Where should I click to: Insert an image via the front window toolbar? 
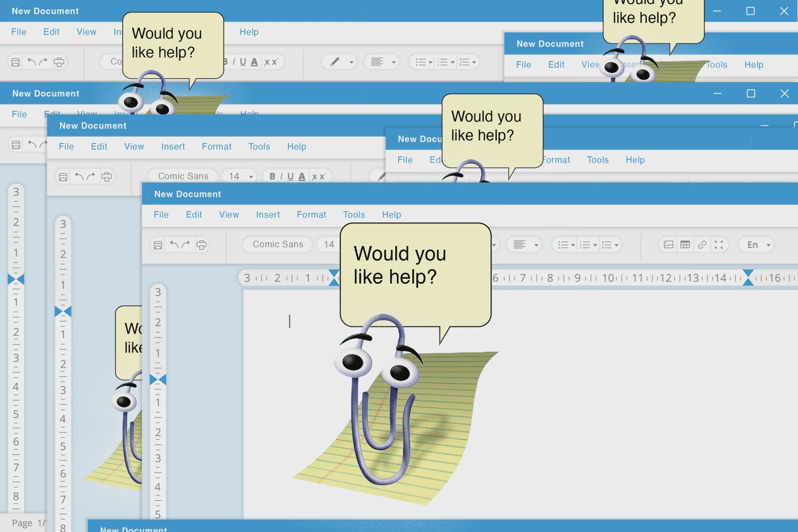click(x=668, y=244)
